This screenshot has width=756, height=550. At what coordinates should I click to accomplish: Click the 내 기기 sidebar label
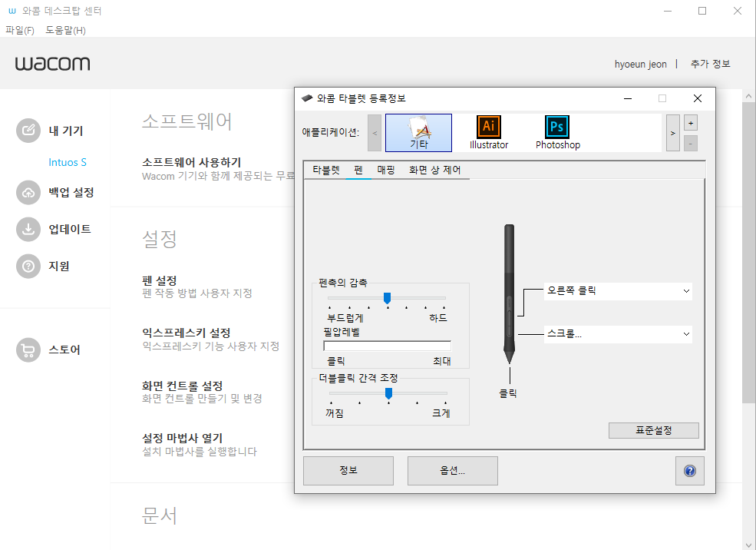click(x=66, y=131)
